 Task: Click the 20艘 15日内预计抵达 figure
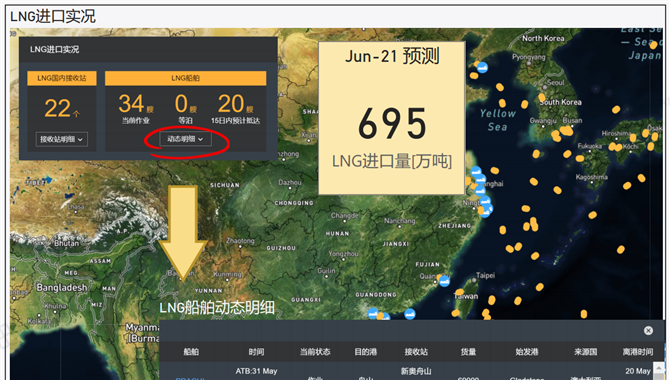235,104
